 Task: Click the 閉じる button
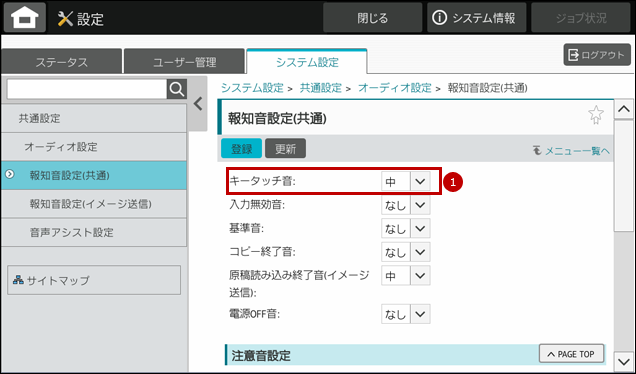[372, 18]
